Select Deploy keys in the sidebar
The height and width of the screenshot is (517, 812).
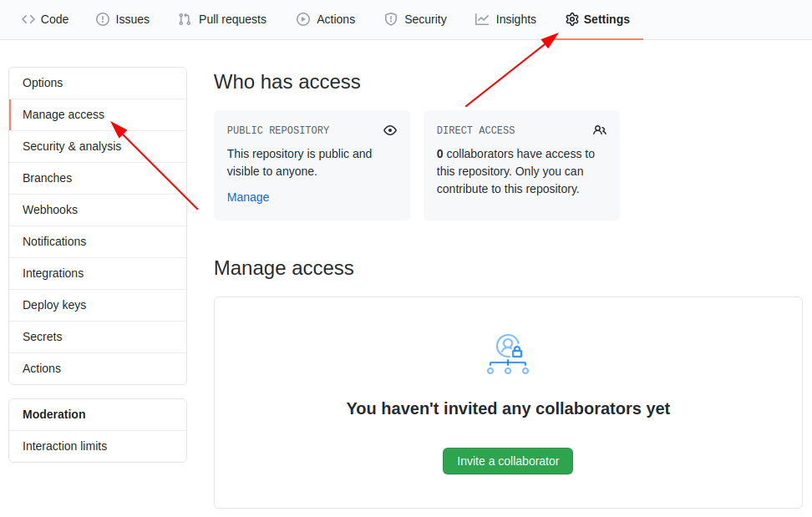pyautogui.click(x=54, y=305)
